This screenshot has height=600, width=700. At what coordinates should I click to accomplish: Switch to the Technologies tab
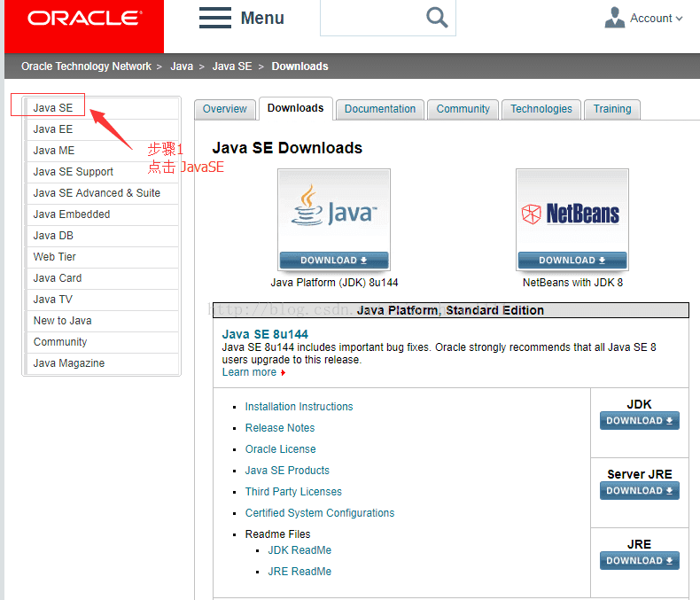541,109
